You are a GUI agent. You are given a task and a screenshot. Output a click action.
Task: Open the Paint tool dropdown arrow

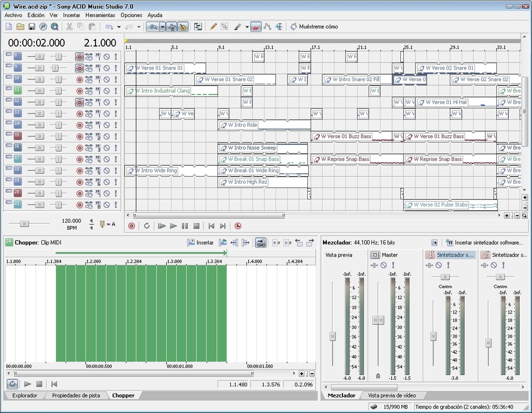point(247,27)
